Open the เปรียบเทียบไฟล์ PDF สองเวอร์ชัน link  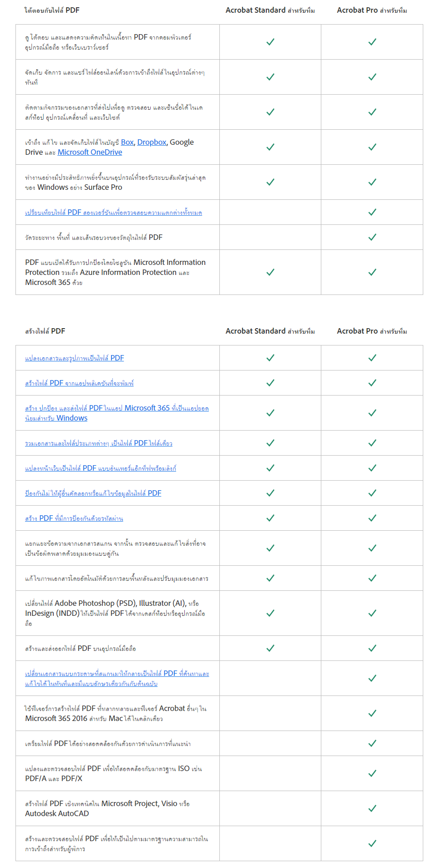(113, 213)
